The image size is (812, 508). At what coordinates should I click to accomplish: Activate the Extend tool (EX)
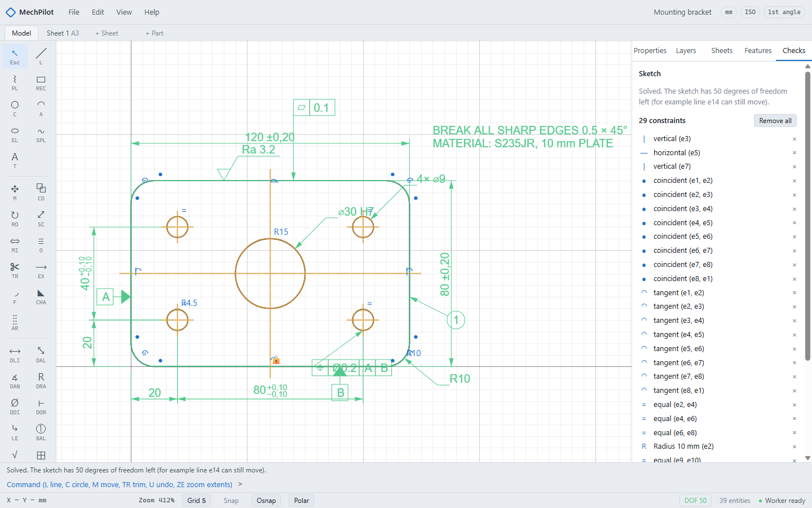tap(41, 270)
